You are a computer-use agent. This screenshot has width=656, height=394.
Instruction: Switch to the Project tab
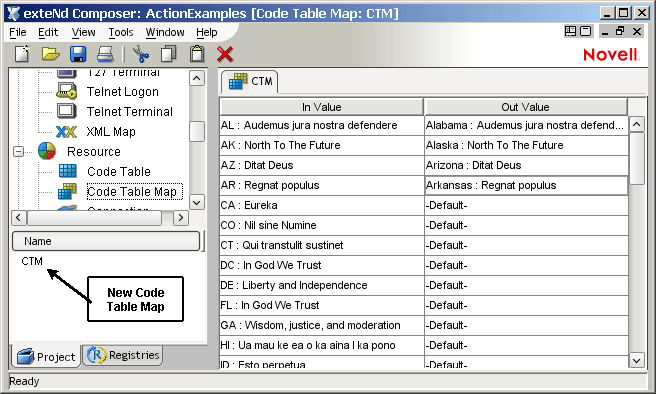coord(46,356)
